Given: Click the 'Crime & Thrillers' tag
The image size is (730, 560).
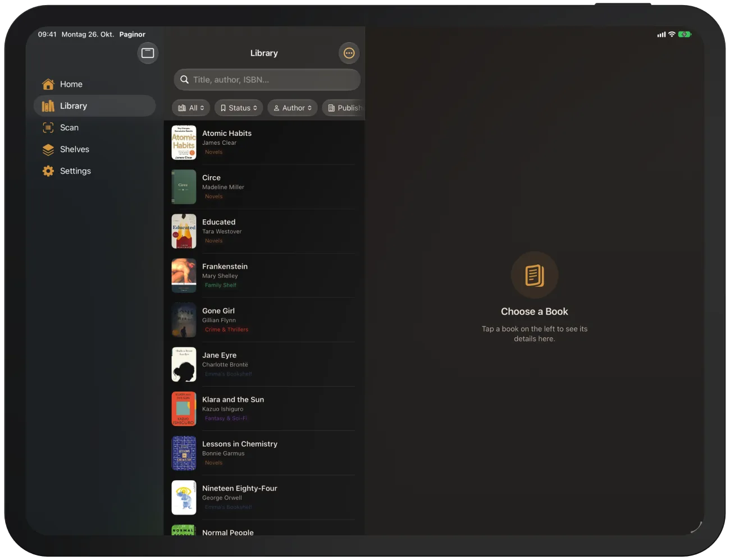Looking at the screenshot, I should coord(226,330).
